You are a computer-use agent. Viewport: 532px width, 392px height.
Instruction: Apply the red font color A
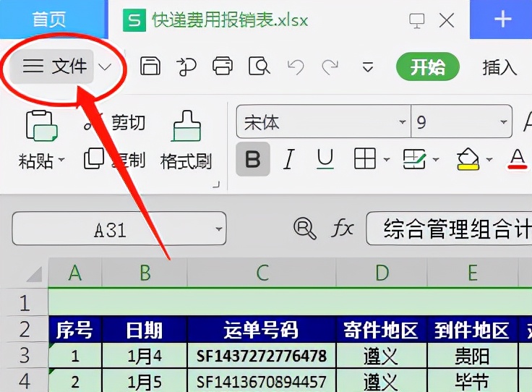click(517, 159)
